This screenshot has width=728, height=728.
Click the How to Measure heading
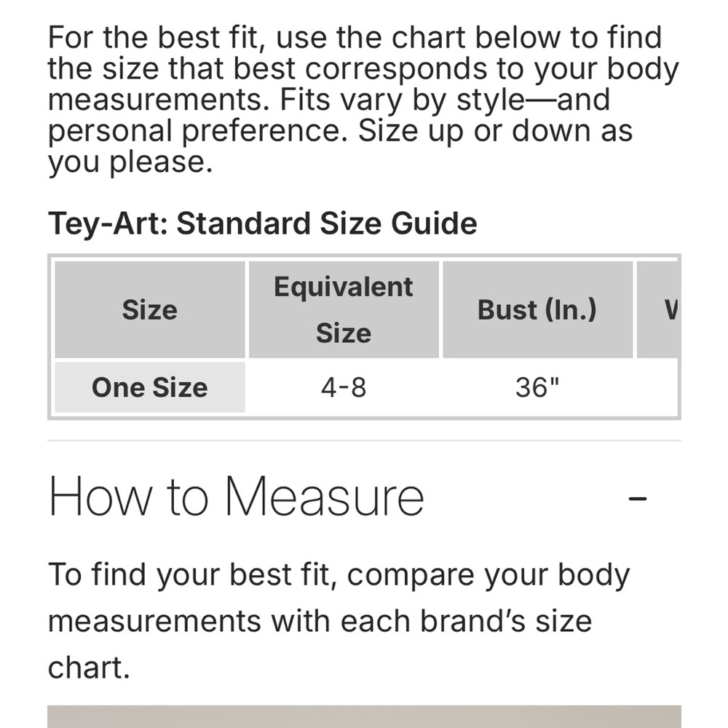(236, 497)
